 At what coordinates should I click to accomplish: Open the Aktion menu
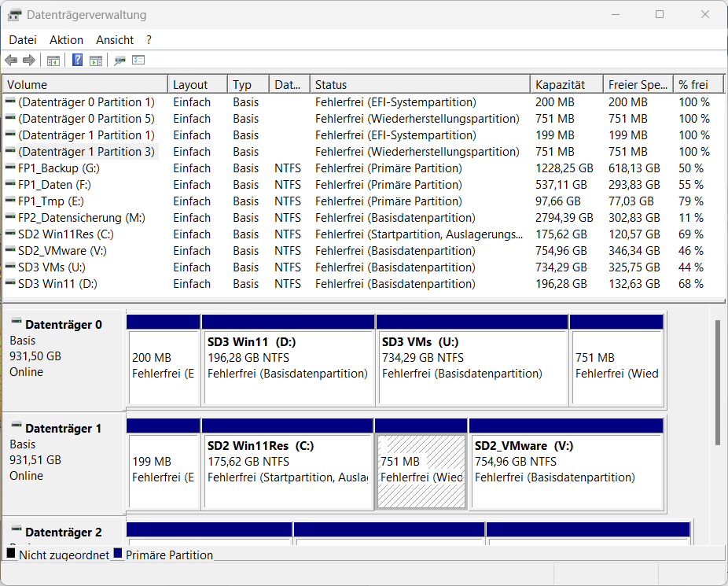point(66,40)
